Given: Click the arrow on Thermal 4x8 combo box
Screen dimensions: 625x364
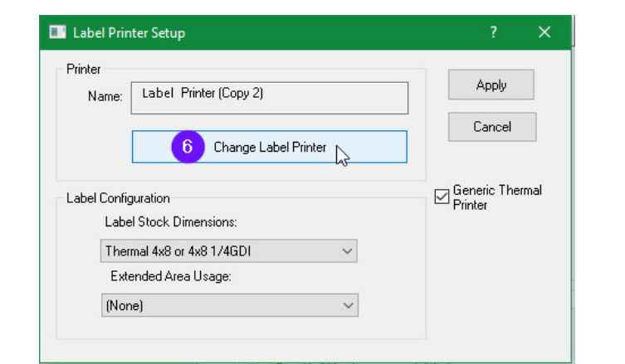Looking at the screenshot, I should pos(346,251).
